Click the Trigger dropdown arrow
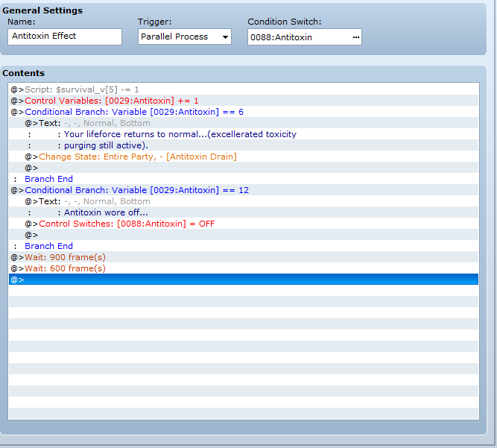Screen dimensions: 497x448 click(x=225, y=37)
